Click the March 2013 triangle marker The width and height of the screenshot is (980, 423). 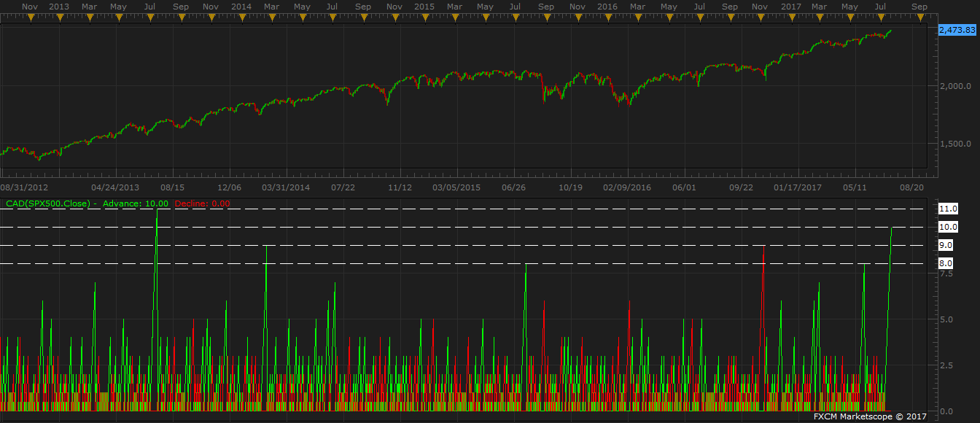tap(89, 18)
